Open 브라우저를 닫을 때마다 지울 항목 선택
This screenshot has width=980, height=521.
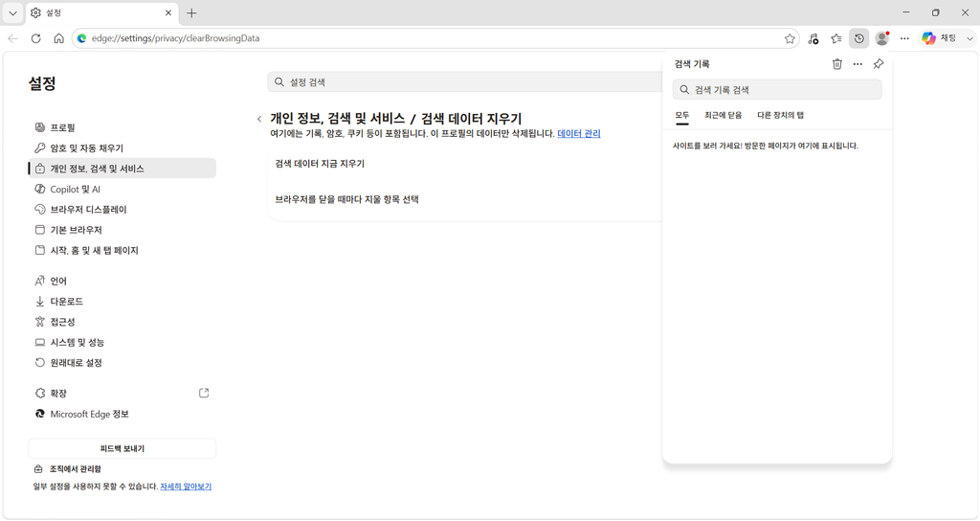click(466, 199)
